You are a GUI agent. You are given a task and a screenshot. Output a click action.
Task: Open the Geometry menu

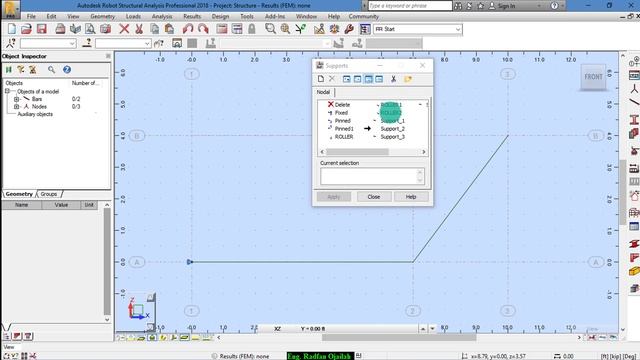[102, 17]
